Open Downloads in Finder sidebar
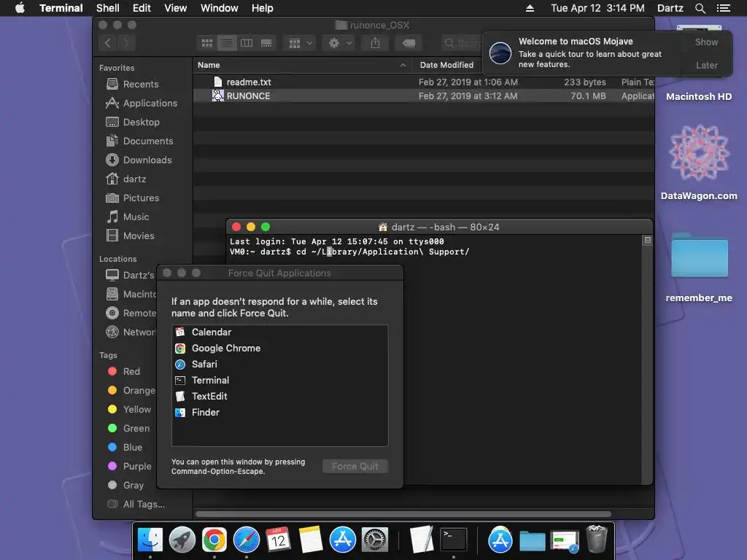Image resolution: width=747 pixels, height=560 pixels. (x=139, y=160)
